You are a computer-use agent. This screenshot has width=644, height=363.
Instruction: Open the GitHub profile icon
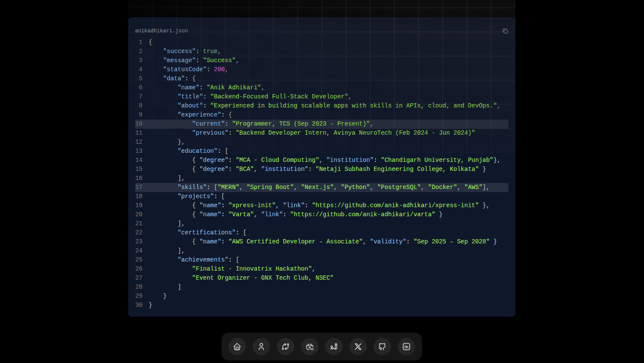[x=382, y=347]
